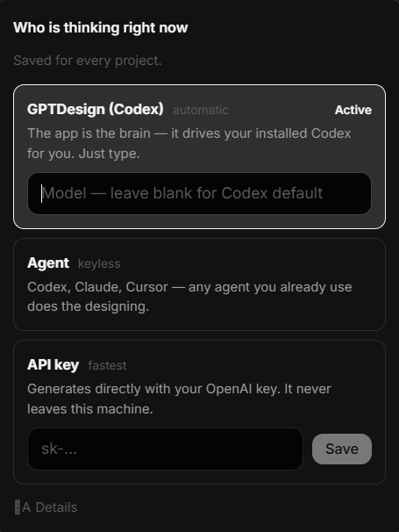This screenshot has height=532, width=399.
Task: Select the GPTDesign (Codex) option title
Action: click(96, 109)
